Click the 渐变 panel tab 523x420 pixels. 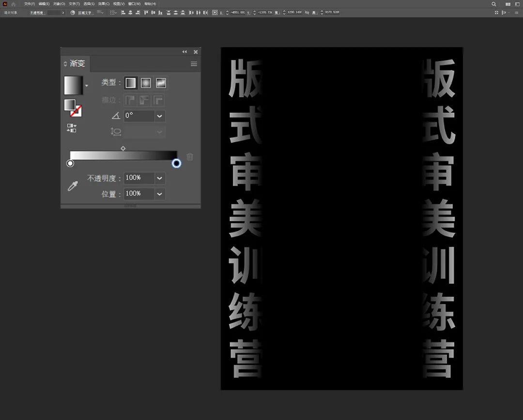click(x=77, y=64)
